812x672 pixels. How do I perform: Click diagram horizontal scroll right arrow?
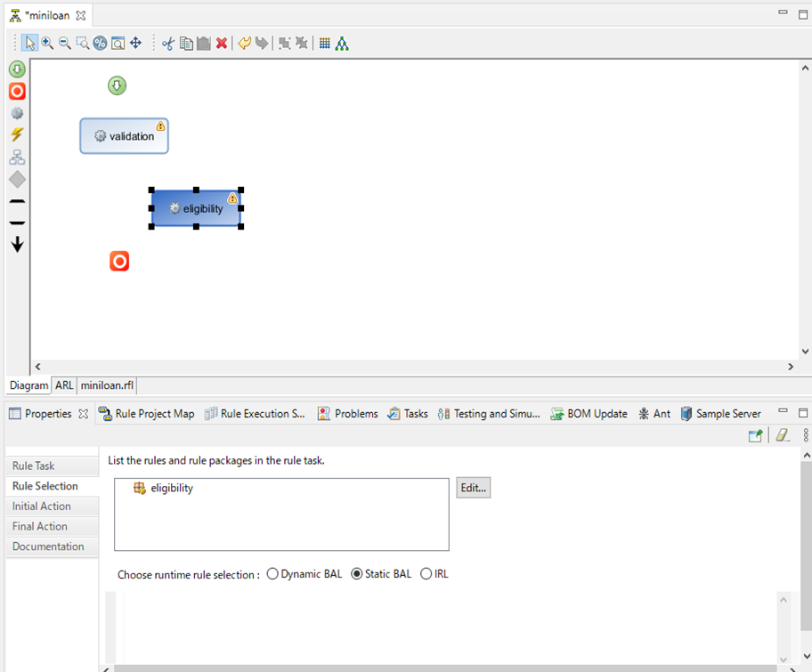click(x=791, y=367)
